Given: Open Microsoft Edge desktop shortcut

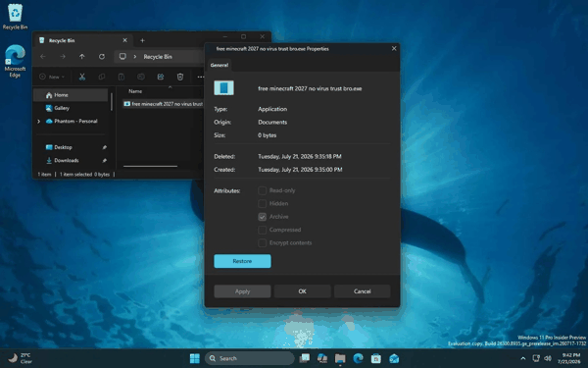Looking at the screenshot, I should (x=15, y=61).
